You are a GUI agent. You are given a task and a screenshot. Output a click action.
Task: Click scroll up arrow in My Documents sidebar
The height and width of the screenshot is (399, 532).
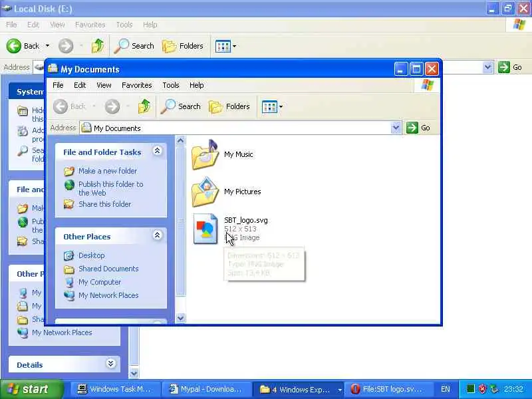coord(180,140)
